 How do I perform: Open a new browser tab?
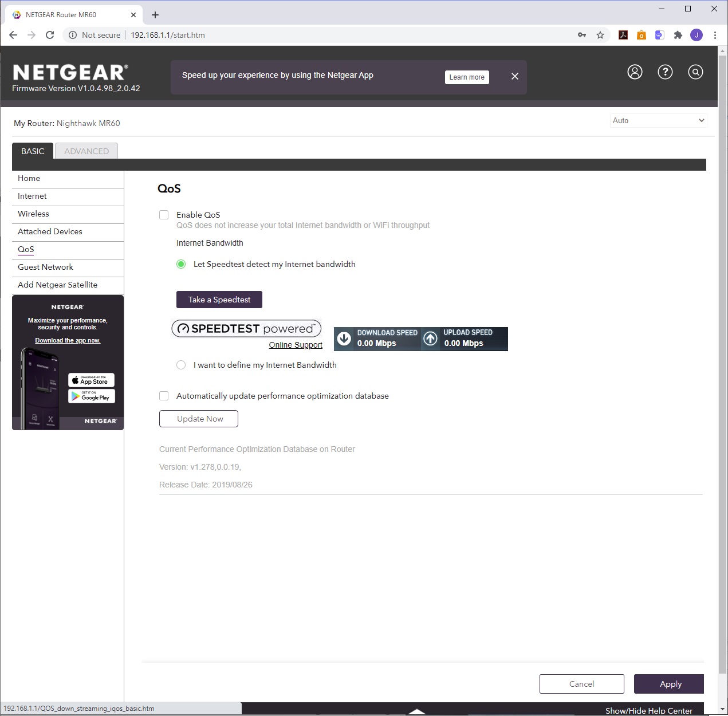[x=155, y=15]
